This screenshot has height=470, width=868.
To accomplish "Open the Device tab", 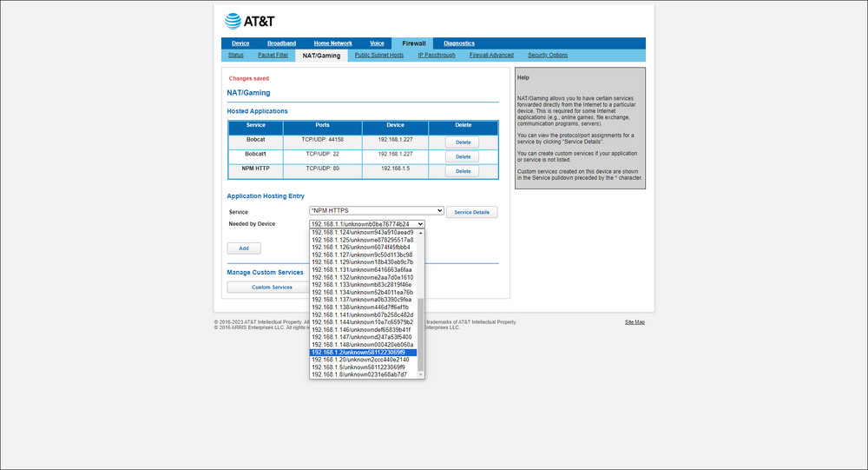I will pyautogui.click(x=240, y=43).
